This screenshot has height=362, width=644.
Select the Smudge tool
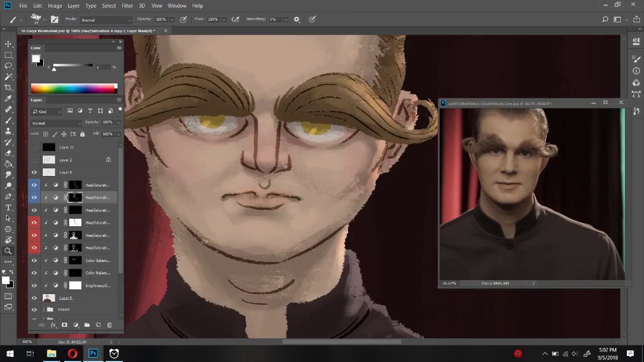click(9, 174)
